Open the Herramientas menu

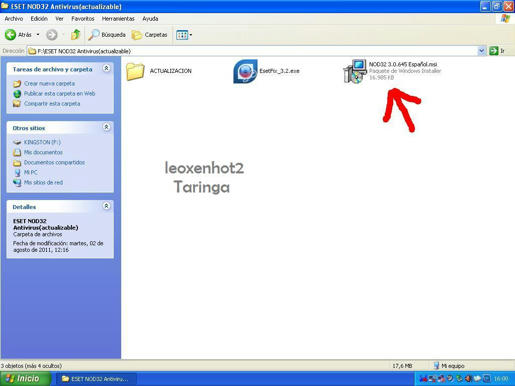click(x=118, y=19)
